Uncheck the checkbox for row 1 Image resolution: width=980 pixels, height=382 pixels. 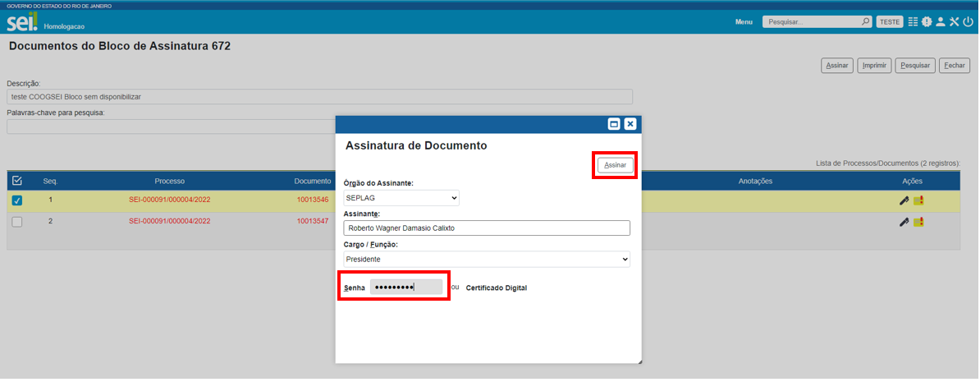(17, 200)
